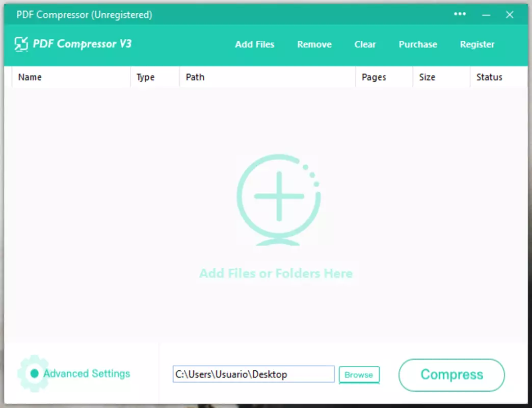Image resolution: width=532 pixels, height=408 pixels.
Task: Sort by the Size column header
Action: [441, 77]
